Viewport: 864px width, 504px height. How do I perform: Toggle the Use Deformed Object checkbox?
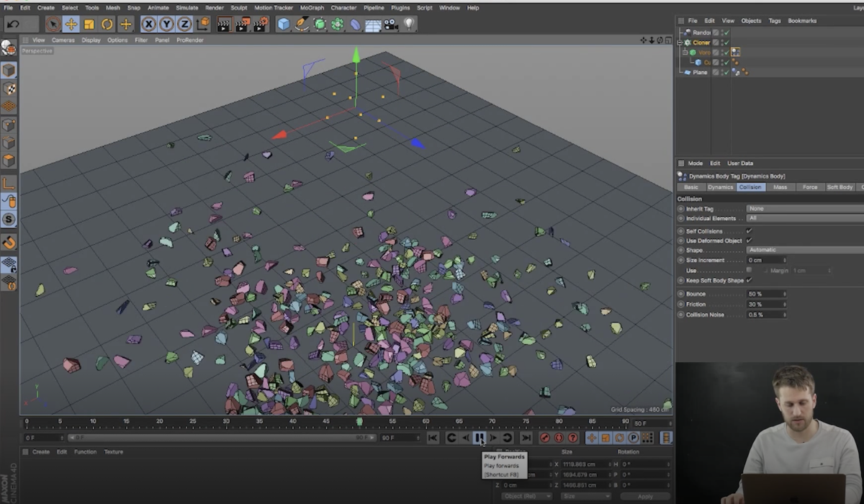click(749, 240)
